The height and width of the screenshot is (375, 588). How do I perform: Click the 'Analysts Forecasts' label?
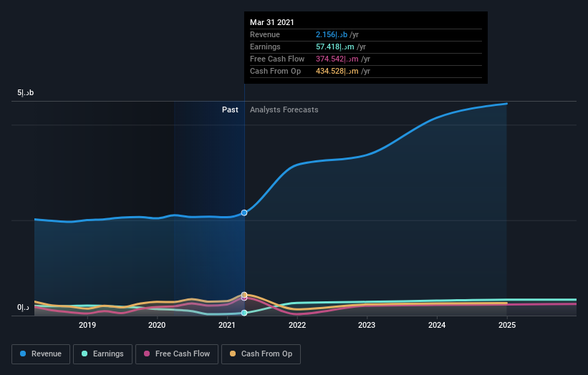[x=284, y=109]
